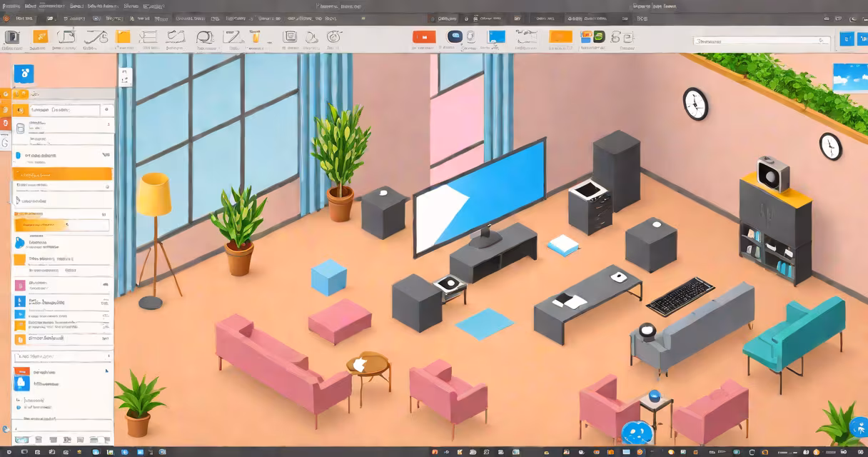Switch to the red side tab on left edge
Screen dimensions: 868x457
tap(6, 124)
